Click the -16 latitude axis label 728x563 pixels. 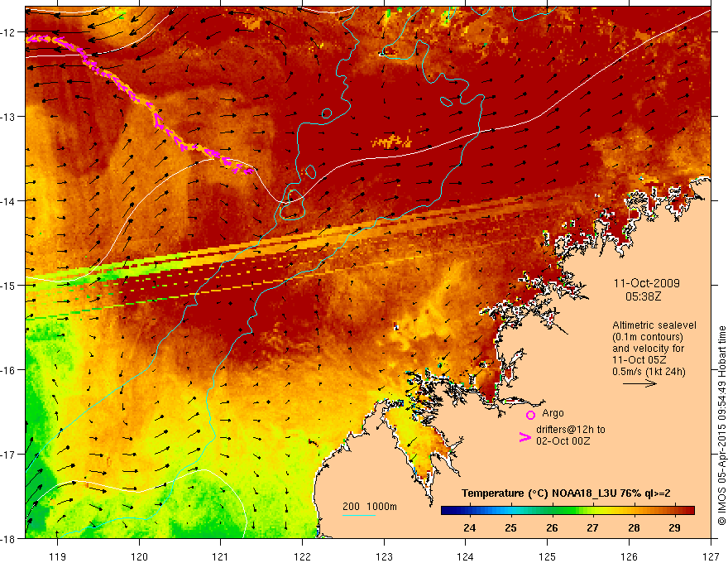point(8,370)
